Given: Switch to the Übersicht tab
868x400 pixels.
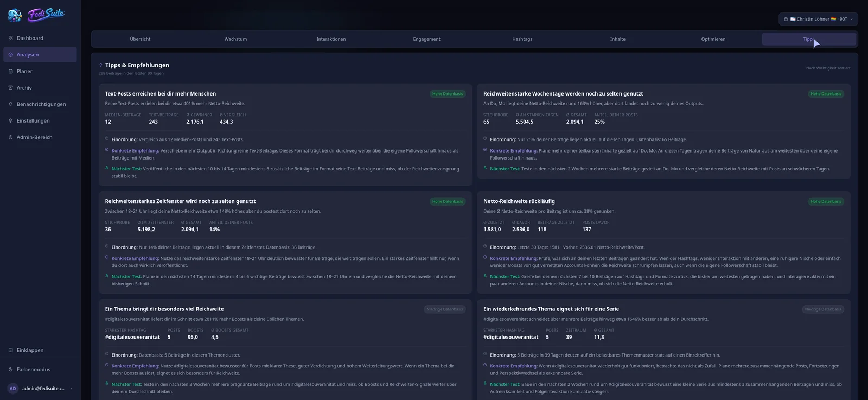Looking at the screenshot, I should click(140, 39).
